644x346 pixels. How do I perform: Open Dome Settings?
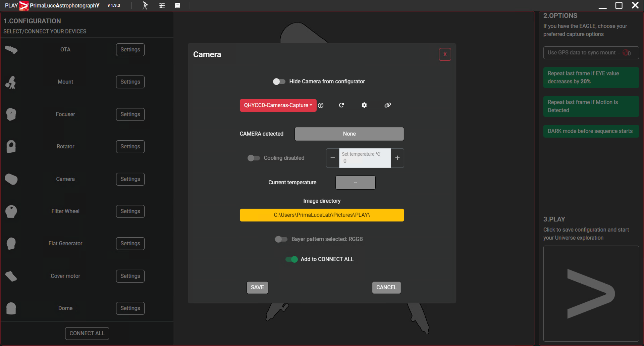coord(130,308)
